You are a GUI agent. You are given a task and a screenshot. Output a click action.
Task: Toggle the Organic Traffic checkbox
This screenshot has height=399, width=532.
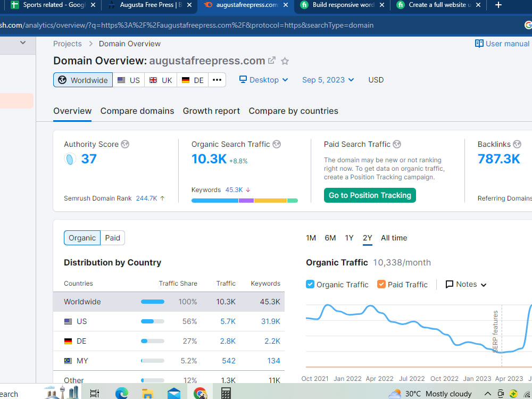tap(310, 284)
